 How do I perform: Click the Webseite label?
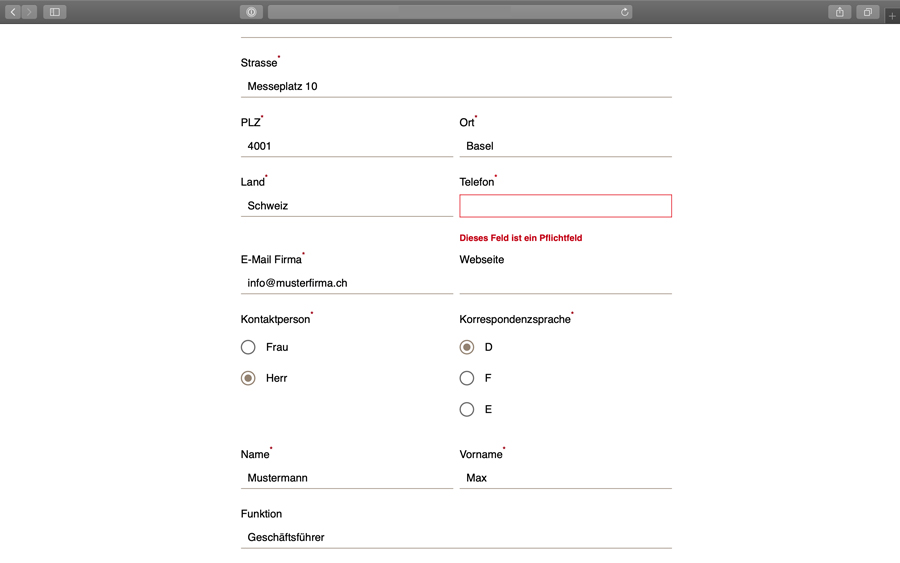pyautogui.click(x=482, y=259)
